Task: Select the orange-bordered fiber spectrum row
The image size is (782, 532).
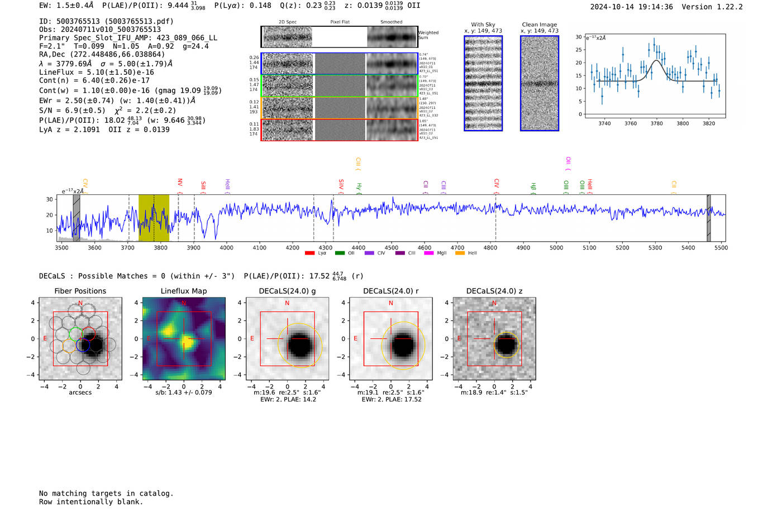Action: tap(339, 108)
